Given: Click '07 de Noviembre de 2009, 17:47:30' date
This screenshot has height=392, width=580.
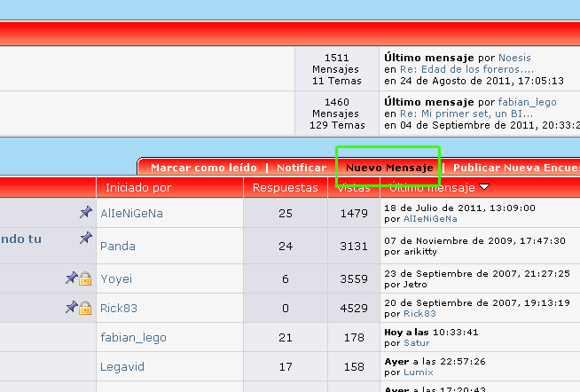Looking at the screenshot, I should tap(474, 240).
